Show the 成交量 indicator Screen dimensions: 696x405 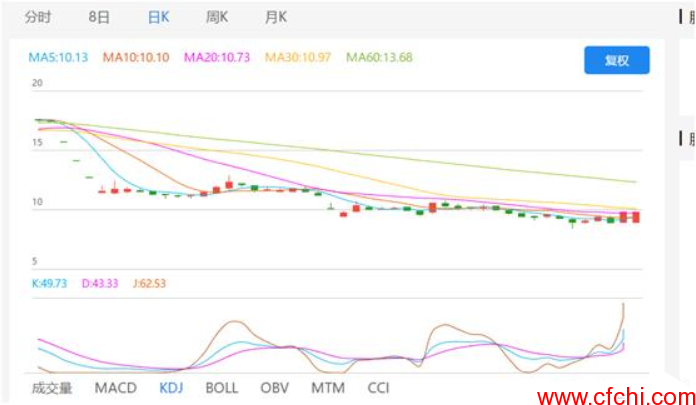click(x=51, y=388)
